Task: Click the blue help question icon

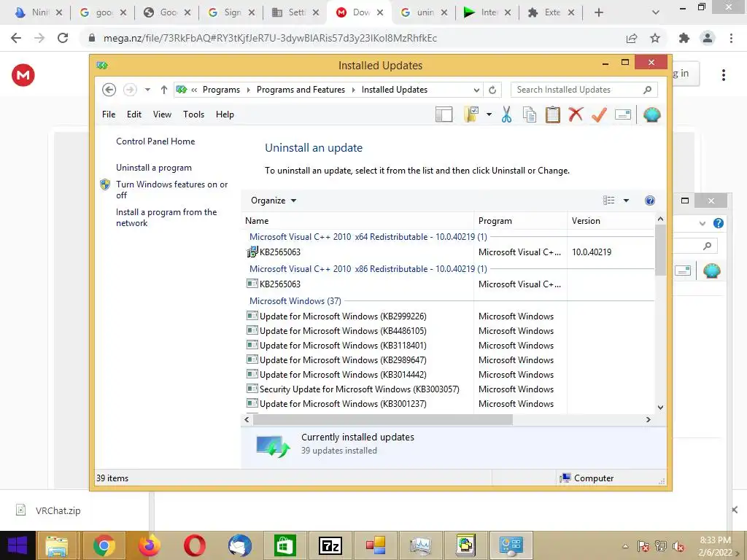Action: (x=650, y=201)
